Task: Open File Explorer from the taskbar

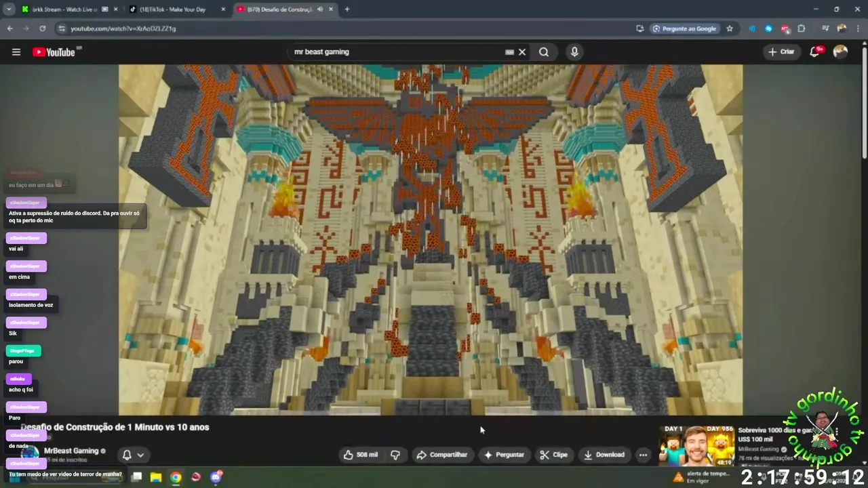Action: (156, 477)
